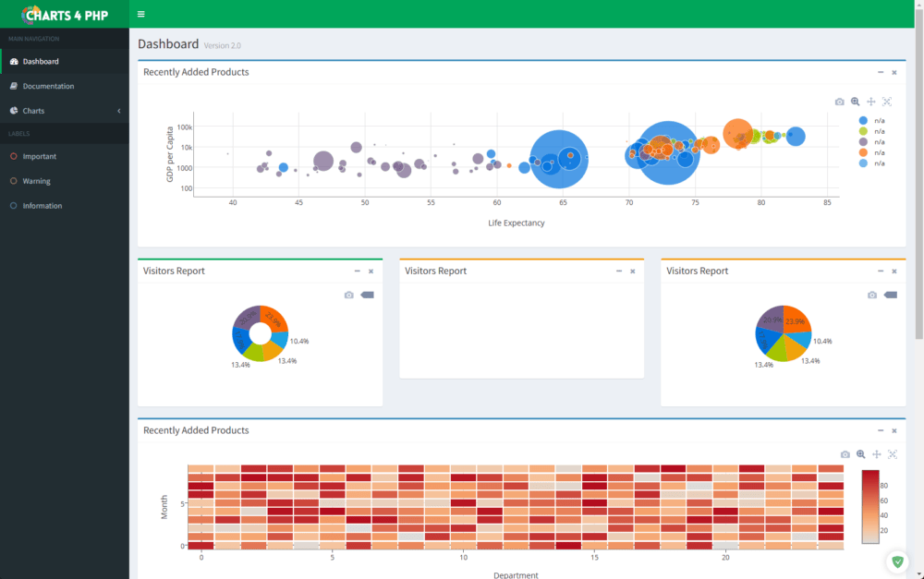924x579 pixels.
Task: Reset axes on the heatmap chart
Action: (893, 454)
